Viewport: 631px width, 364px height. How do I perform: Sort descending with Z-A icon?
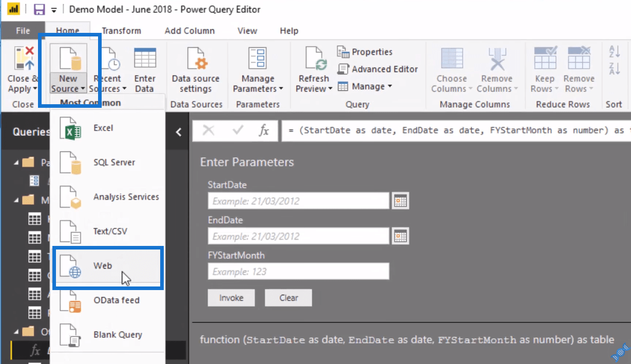pyautogui.click(x=614, y=69)
